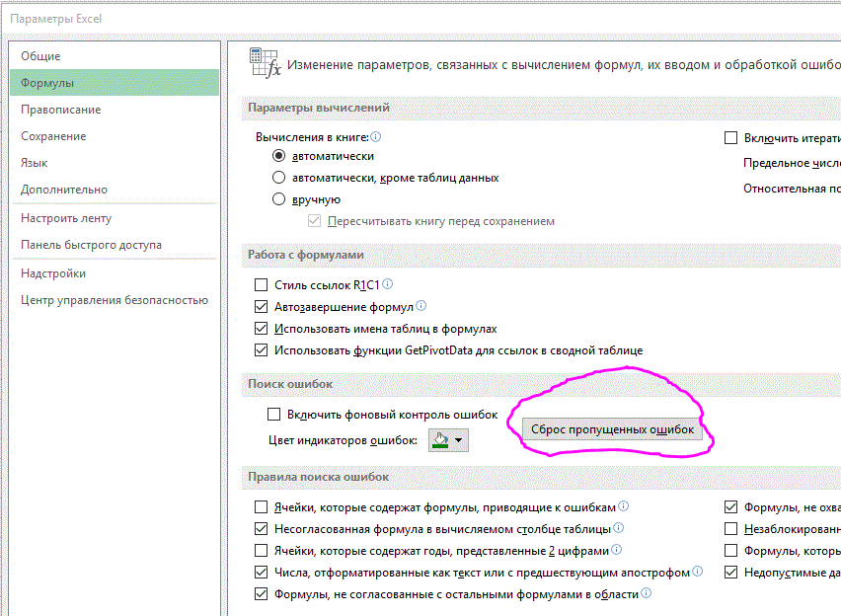Click info icon for two-digit years rule

(616, 549)
